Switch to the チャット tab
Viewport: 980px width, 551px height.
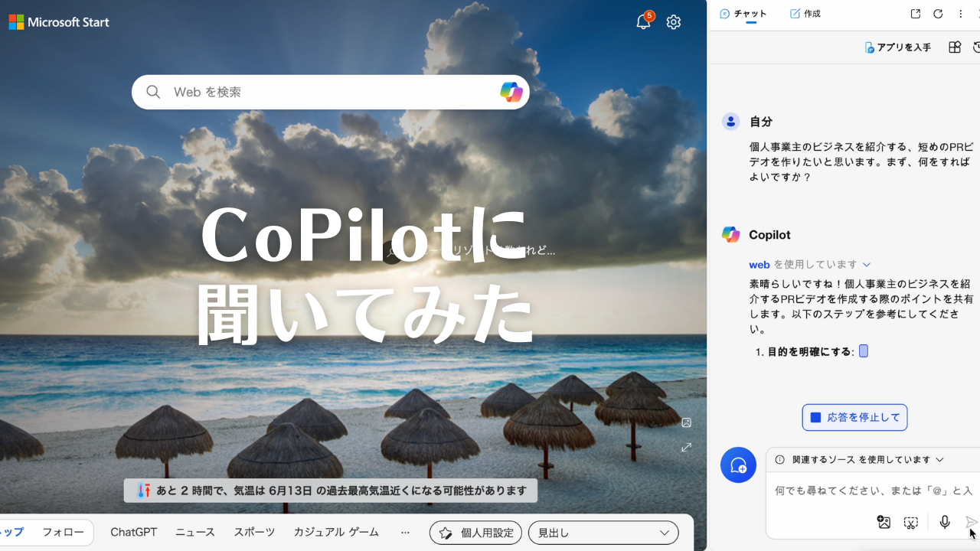pos(743,14)
